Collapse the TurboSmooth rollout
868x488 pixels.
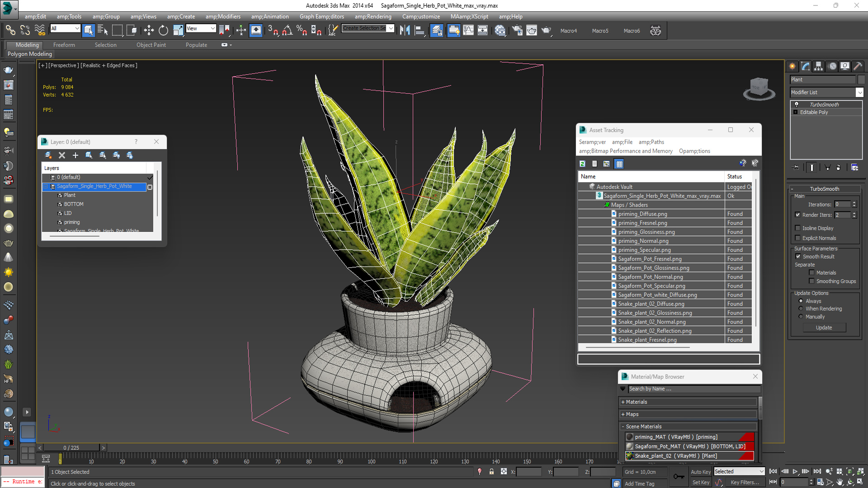point(824,189)
